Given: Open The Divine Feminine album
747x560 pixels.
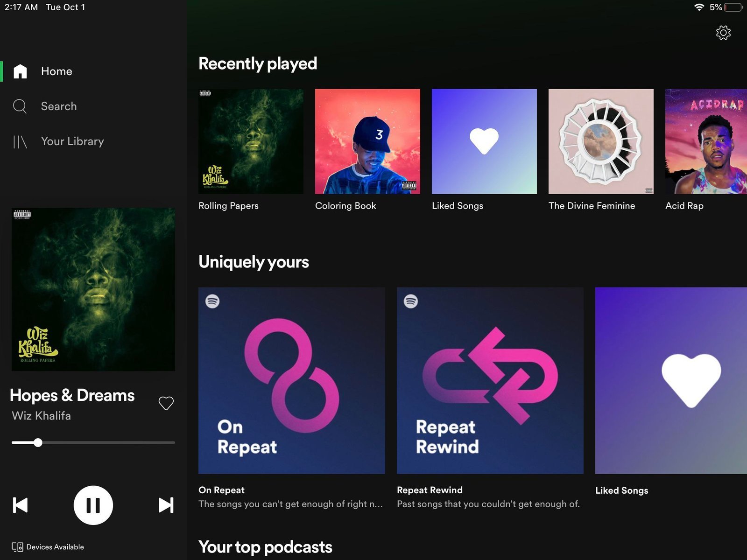Looking at the screenshot, I should pyautogui.click(x=601, y=141).
